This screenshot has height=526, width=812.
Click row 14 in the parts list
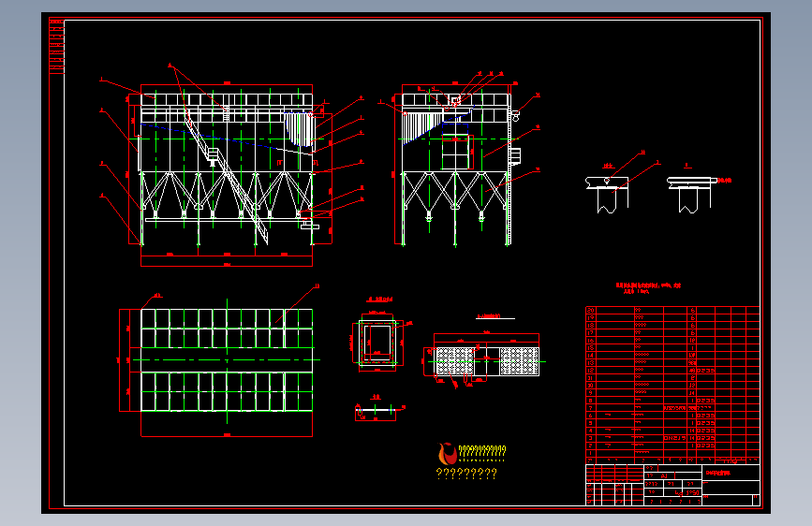672,355
